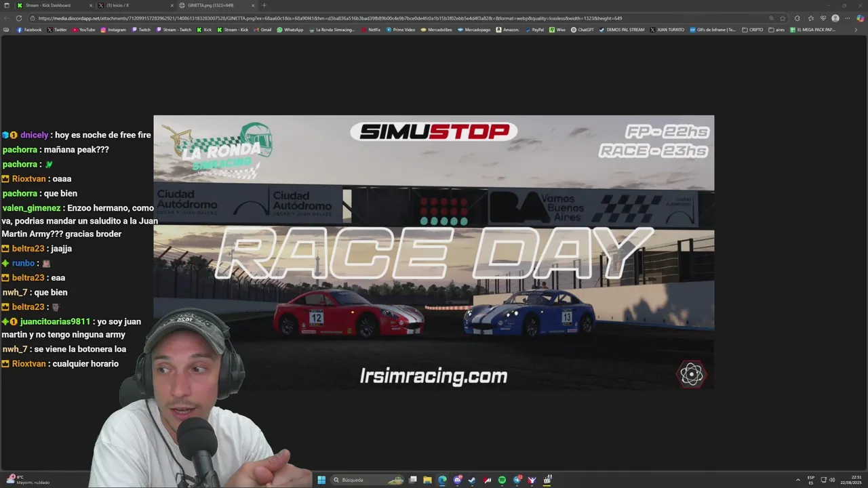Open the tab actions menu icon
This screenshot has height=488, width=868.
6,5
